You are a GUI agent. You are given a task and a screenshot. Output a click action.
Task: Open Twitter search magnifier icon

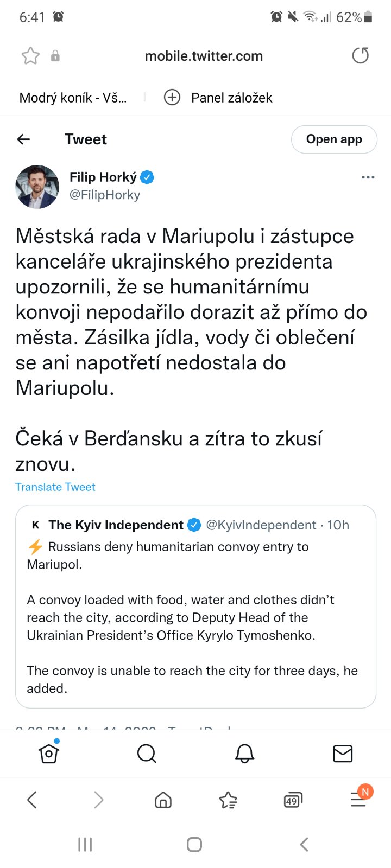point(147,753)
